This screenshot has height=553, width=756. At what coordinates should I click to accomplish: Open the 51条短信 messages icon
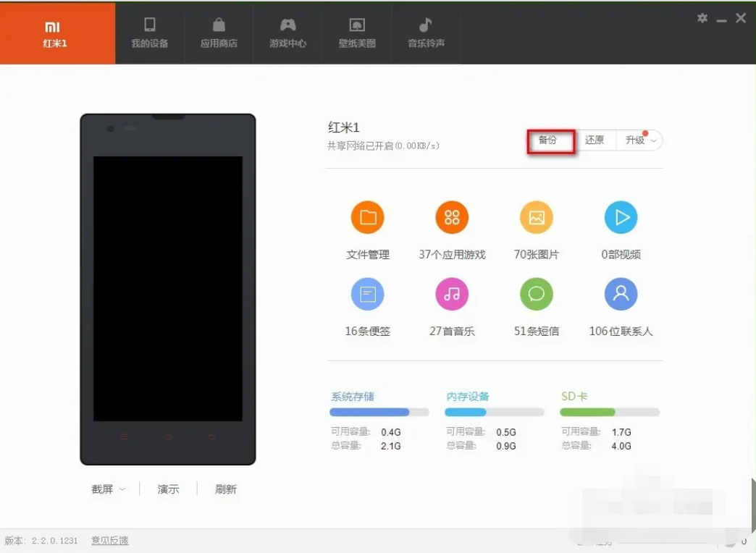click(536, 294)
